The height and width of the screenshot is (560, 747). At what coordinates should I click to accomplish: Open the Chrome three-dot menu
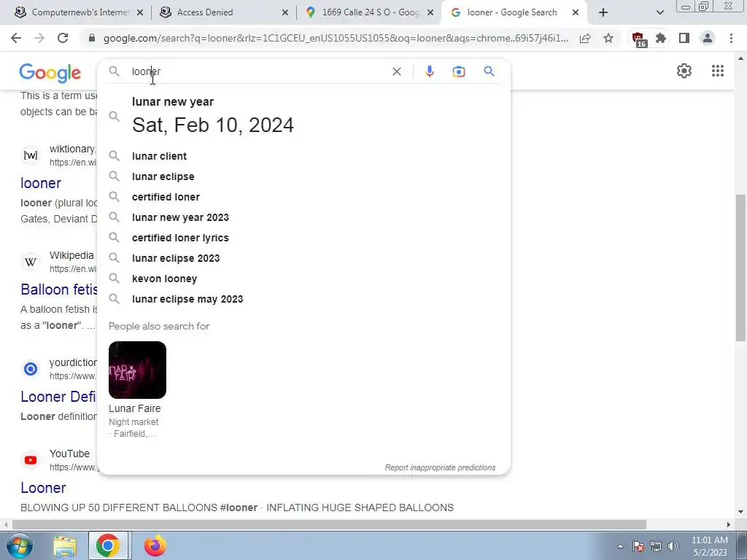(731, 38)
